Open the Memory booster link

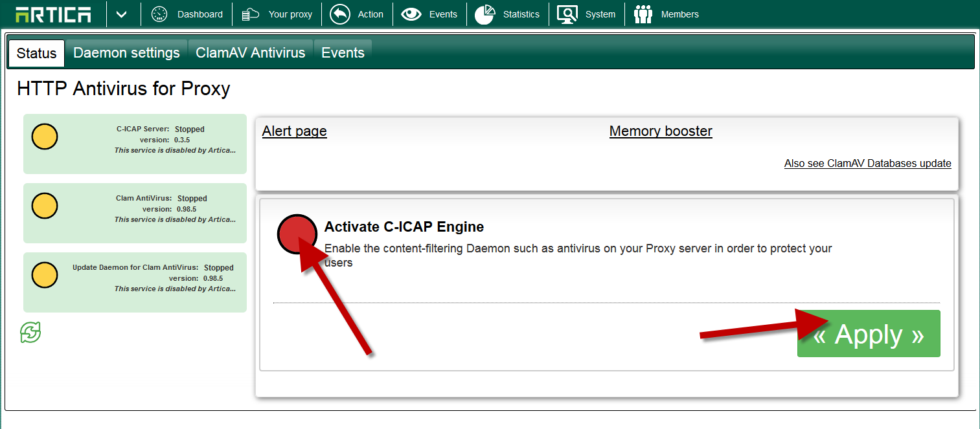(661, 131)
